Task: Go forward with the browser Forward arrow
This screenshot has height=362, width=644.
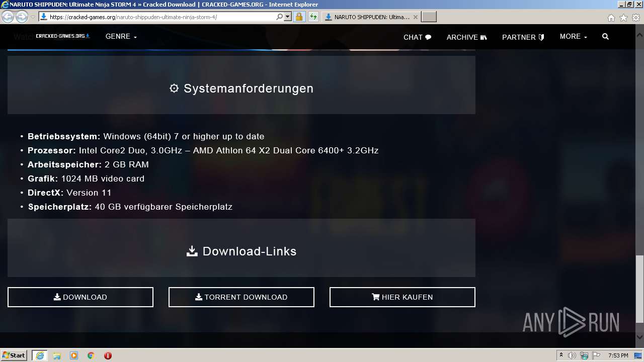Action: pyautogui.click(x=22, y=17)
